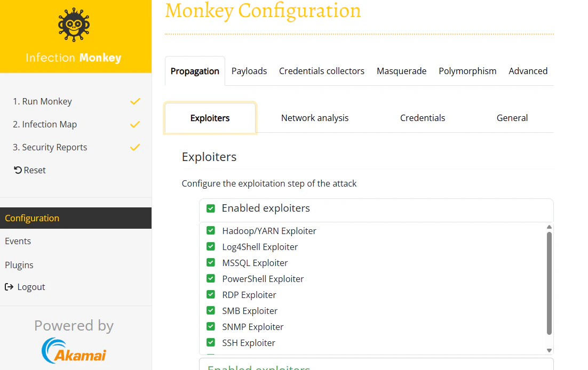Click the Powered by text
Viewport: 588px width, 370px height.
tap(74, 325)
